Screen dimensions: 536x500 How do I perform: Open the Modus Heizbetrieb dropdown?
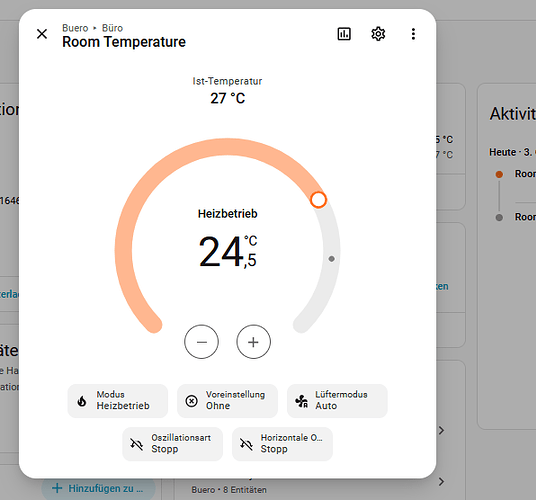click(x=118, y=401)
